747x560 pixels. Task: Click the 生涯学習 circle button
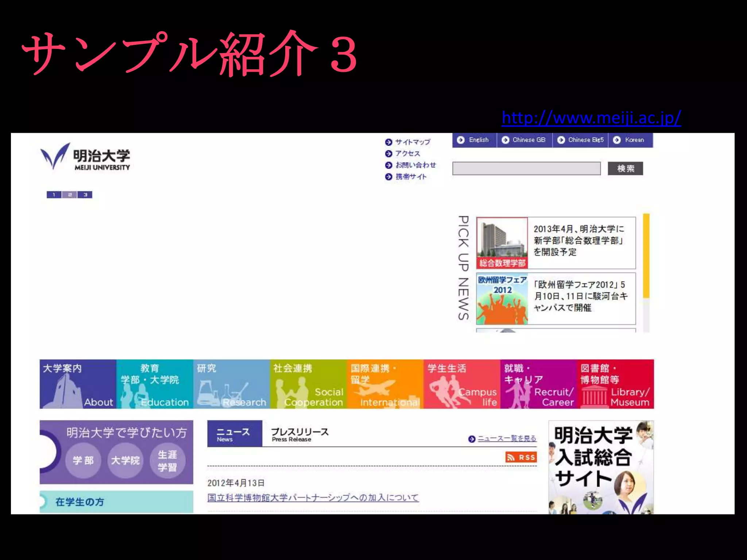(x=167, y=460)
